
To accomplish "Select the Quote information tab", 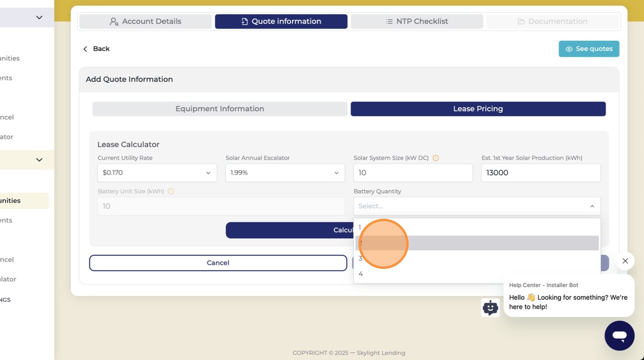I will 281,22.
